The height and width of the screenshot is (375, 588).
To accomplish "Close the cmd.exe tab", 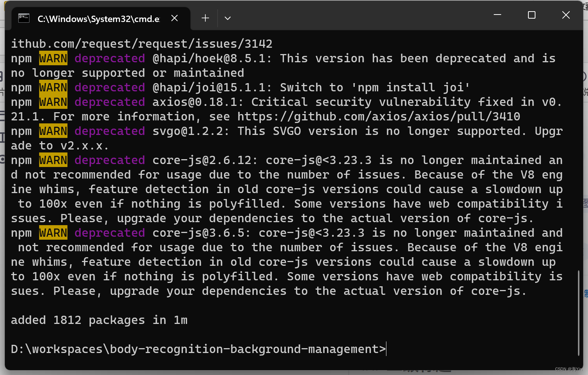I will (x=174, y=18).
